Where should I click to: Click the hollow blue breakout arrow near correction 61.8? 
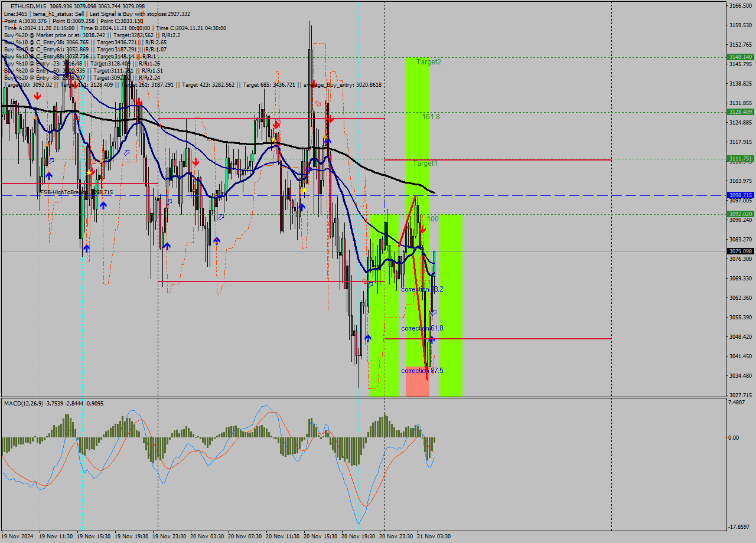pos(434,312)
